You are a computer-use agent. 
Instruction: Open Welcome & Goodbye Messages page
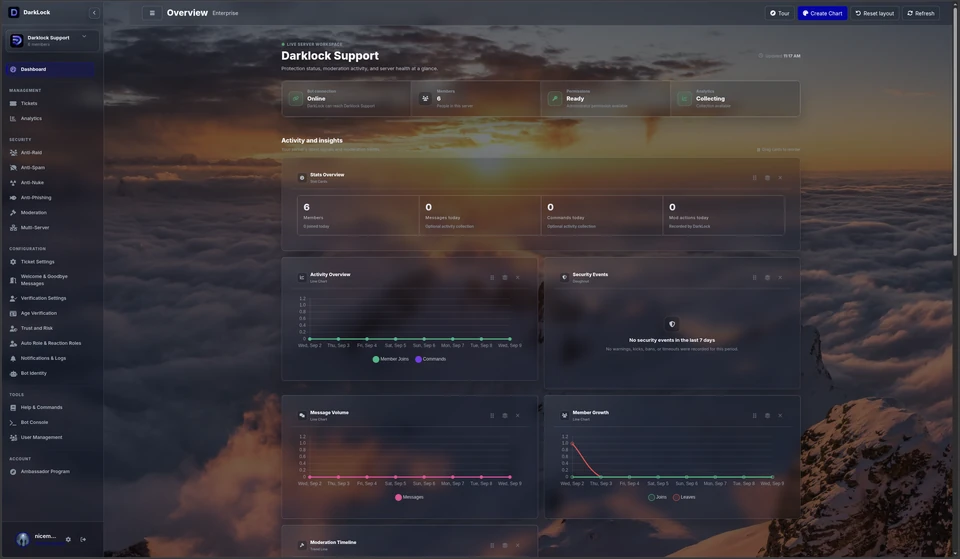click(x=50, y=280)
